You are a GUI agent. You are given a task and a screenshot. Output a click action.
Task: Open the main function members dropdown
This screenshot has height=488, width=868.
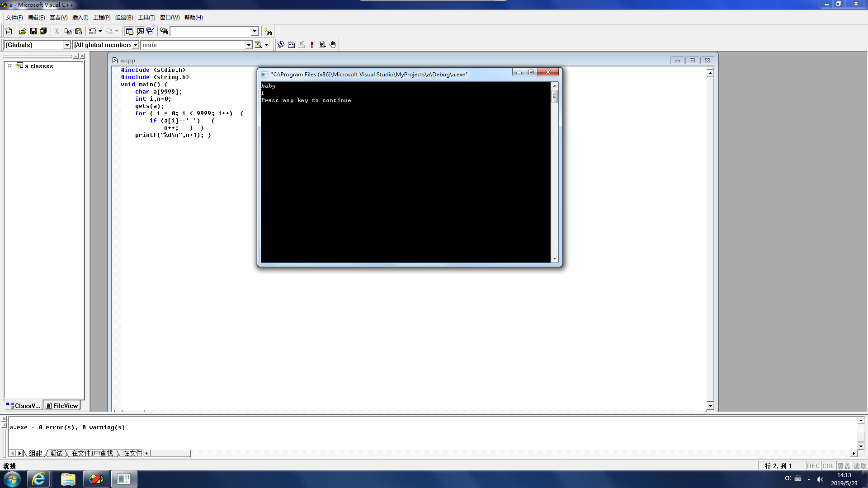click(x=248, y=45)
